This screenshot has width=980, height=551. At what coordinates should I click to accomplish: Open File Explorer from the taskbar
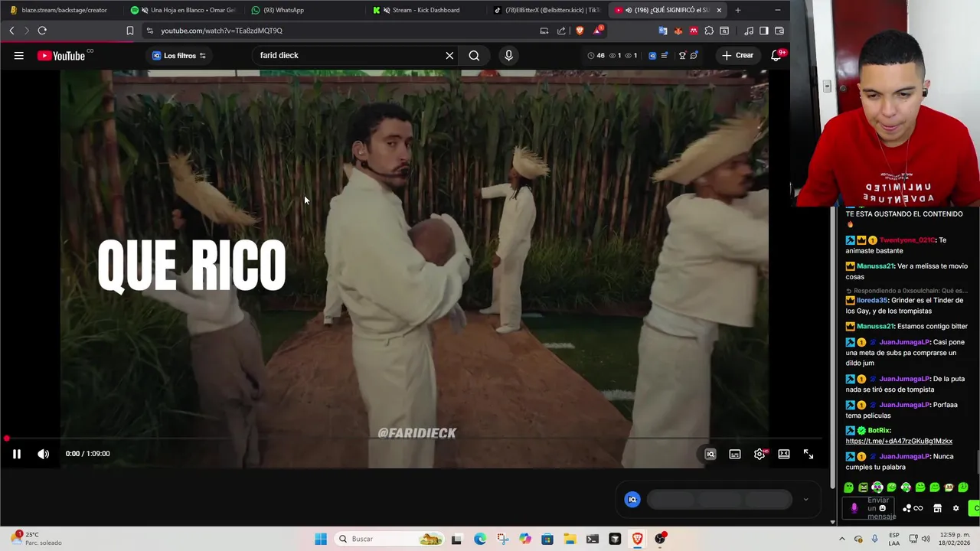click(x=570, y=539)
